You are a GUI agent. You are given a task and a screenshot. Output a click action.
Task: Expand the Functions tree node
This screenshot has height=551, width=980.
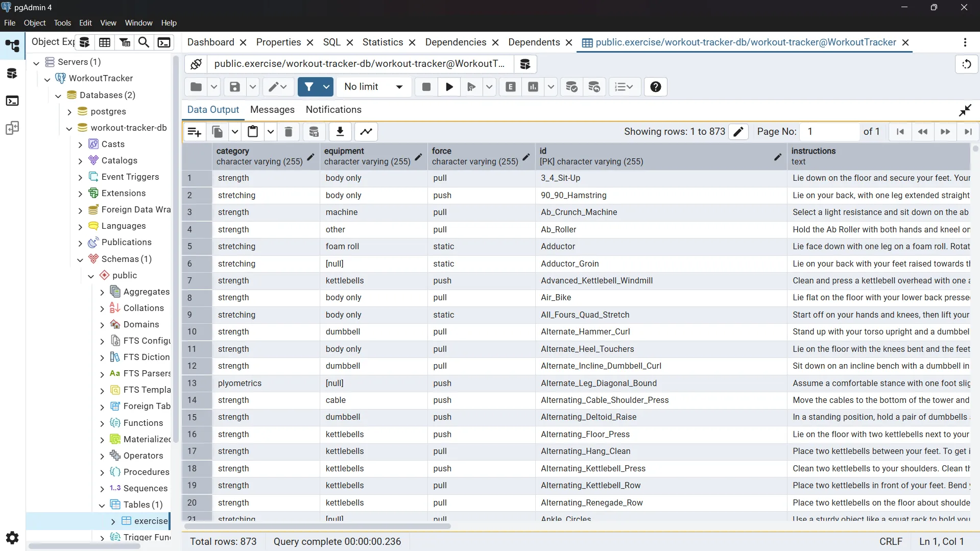102,423
